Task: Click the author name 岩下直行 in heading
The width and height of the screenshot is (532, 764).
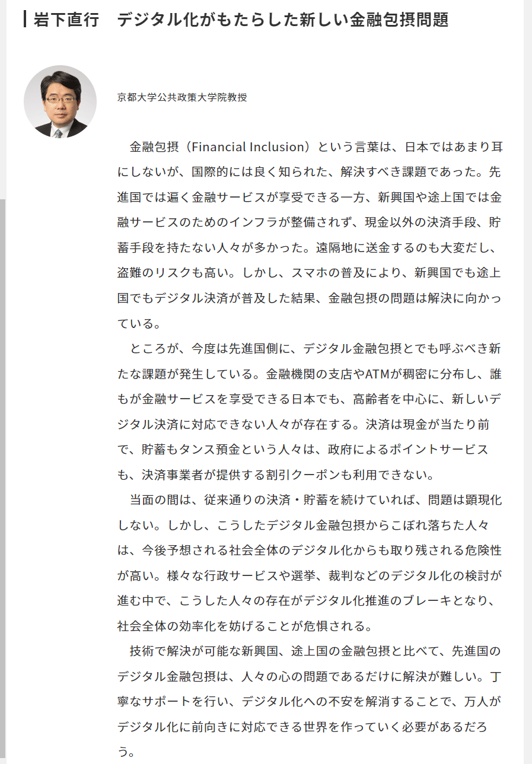Action: point(67,20)
